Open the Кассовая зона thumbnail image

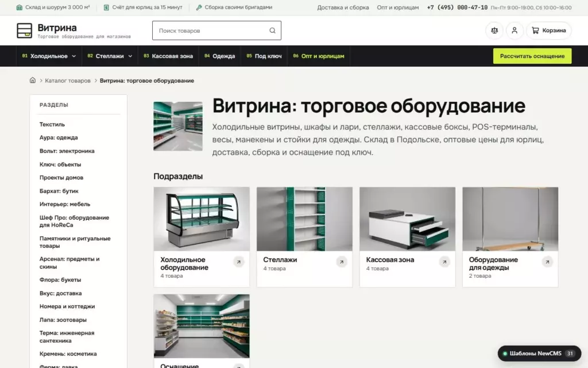[x=407, y=219]
